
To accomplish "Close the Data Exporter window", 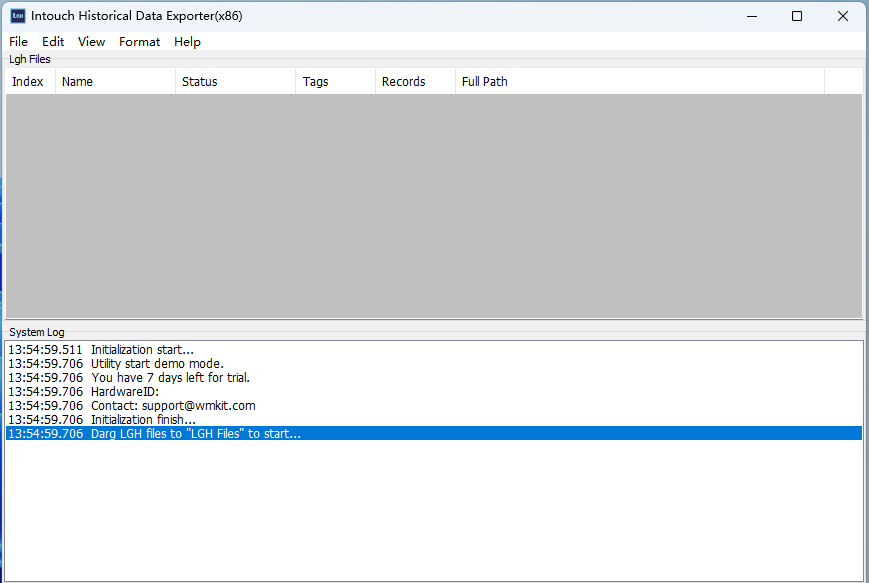I will [x=842, y=16].
